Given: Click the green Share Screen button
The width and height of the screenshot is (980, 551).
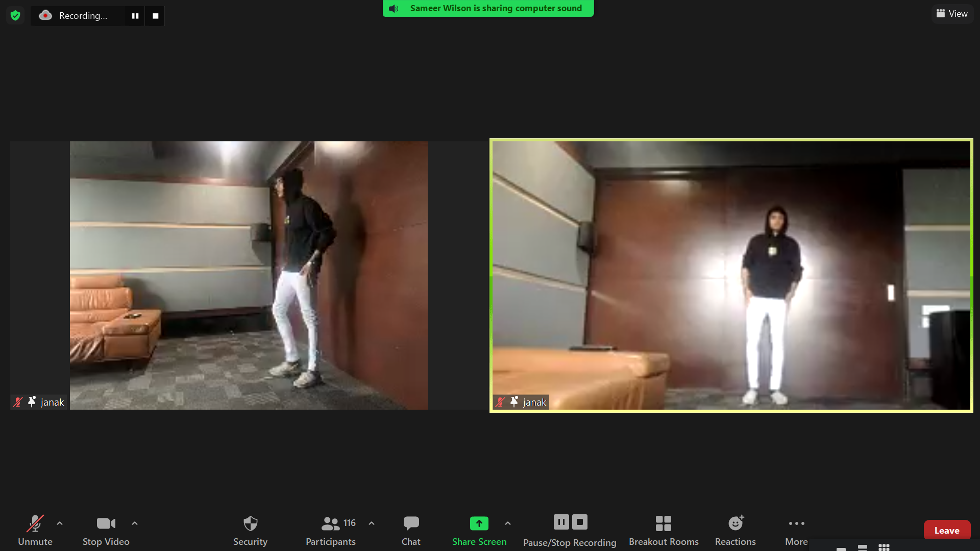Looking at the screenshot, I should click(479, 531).
